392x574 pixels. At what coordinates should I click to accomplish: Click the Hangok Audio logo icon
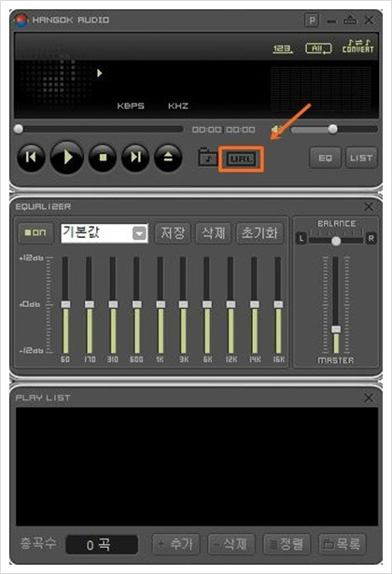21,21
